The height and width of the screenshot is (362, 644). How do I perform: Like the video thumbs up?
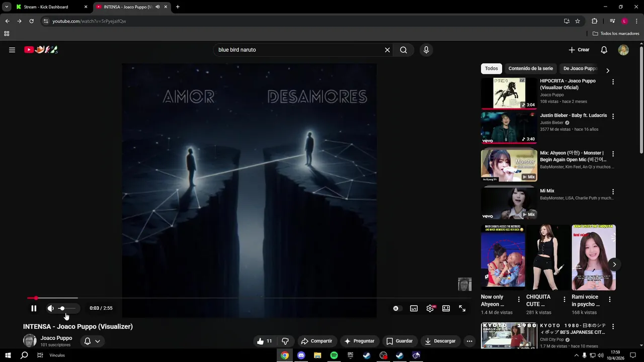click(265, 341)
